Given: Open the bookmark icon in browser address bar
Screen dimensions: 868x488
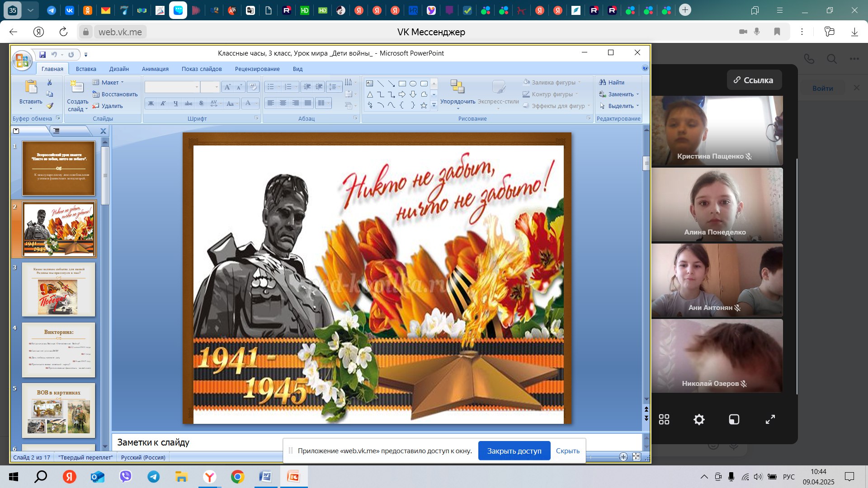Looking at the screenshot, I should [777, 32].
